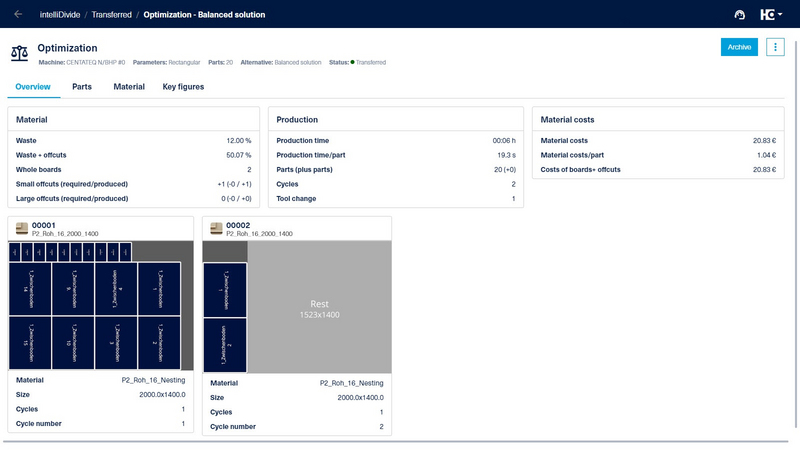Click the back arrow in header
The width and height of the screenshot is (800, 450).
pyautogui.click(x=18, y=14)
